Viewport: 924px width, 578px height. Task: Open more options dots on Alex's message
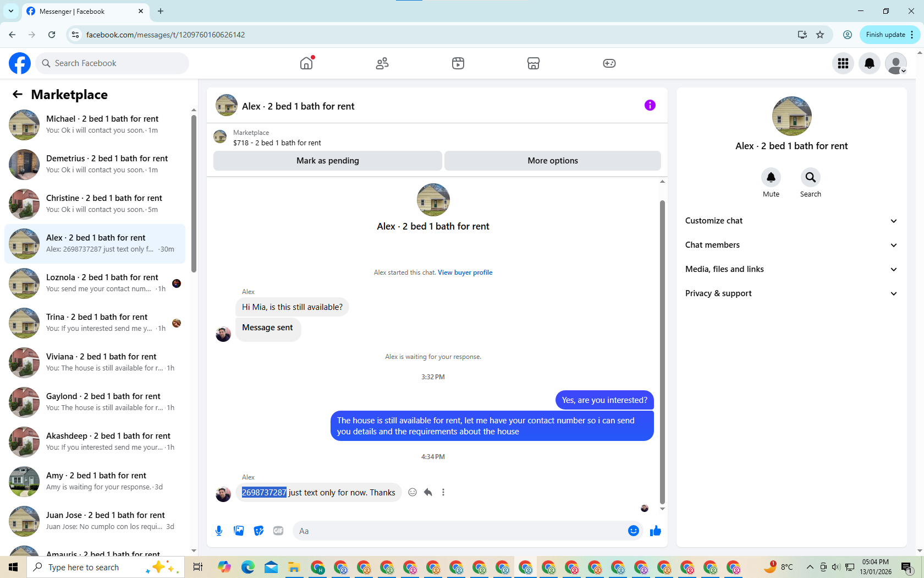[x=443, y=492]
